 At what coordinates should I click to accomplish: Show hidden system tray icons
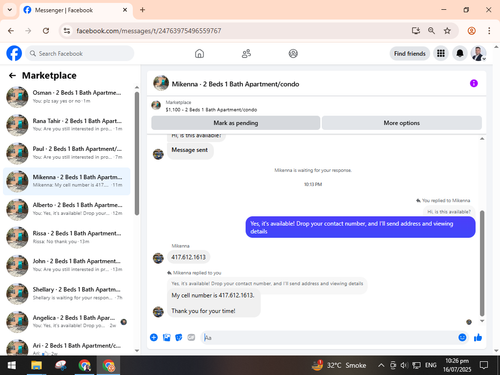[x=381, y=365]
